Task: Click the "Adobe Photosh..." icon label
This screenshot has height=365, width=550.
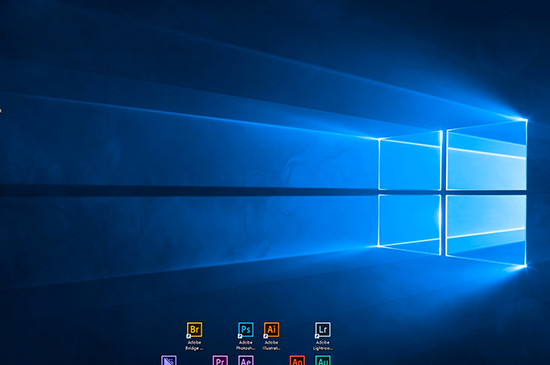Action: click(x=246, y=345)
